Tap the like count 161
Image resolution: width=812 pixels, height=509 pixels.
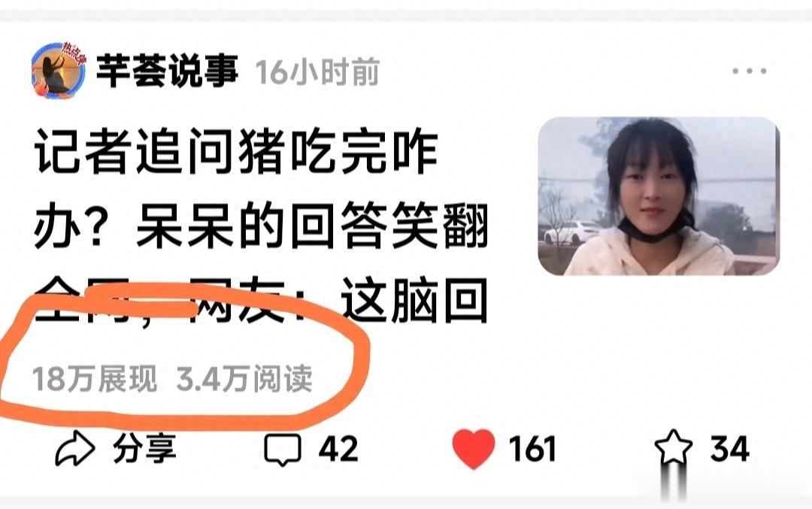pos(532,448)
